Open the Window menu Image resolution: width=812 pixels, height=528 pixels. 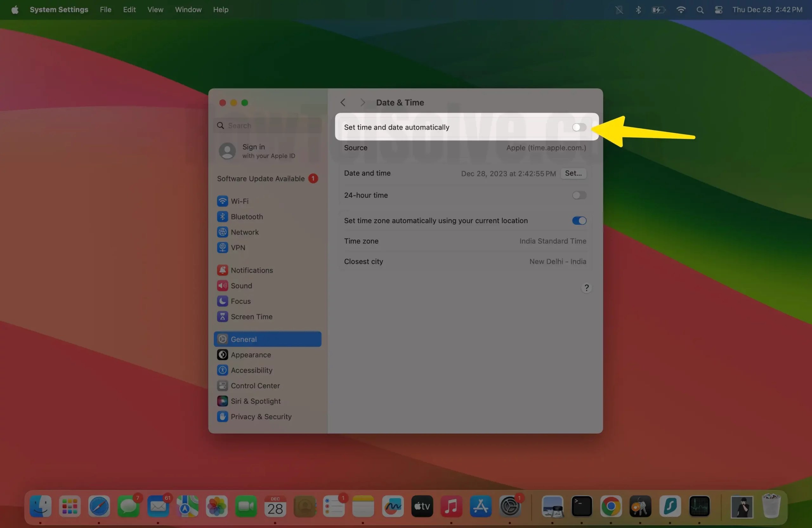click(x=188, y=10)
